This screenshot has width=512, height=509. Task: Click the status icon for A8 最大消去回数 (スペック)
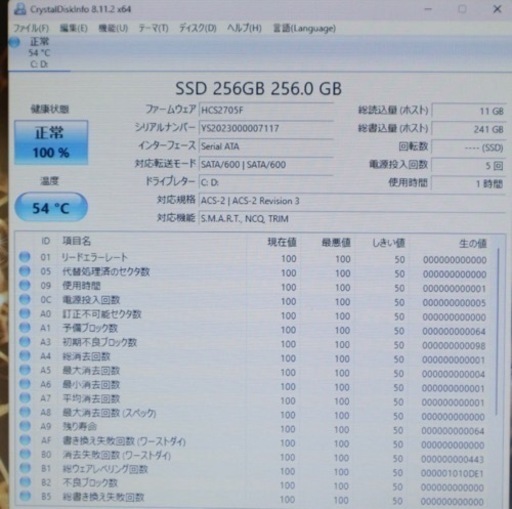click(25, 412)
